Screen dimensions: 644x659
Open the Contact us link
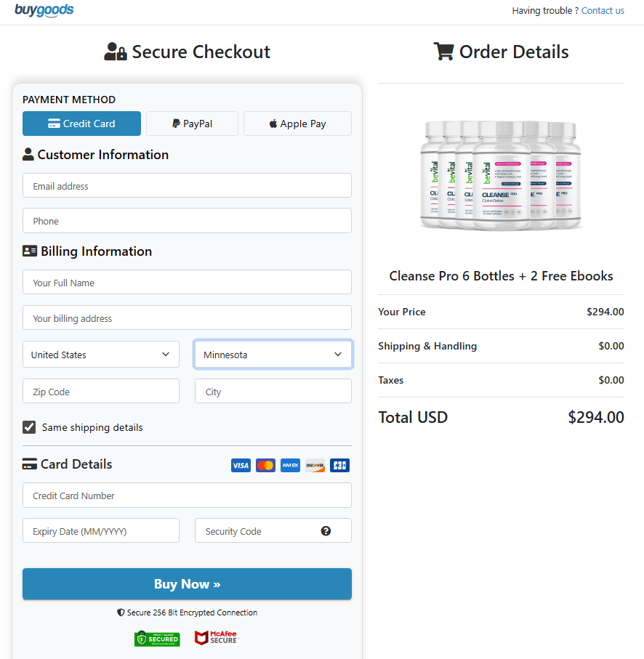pos(603,10)
